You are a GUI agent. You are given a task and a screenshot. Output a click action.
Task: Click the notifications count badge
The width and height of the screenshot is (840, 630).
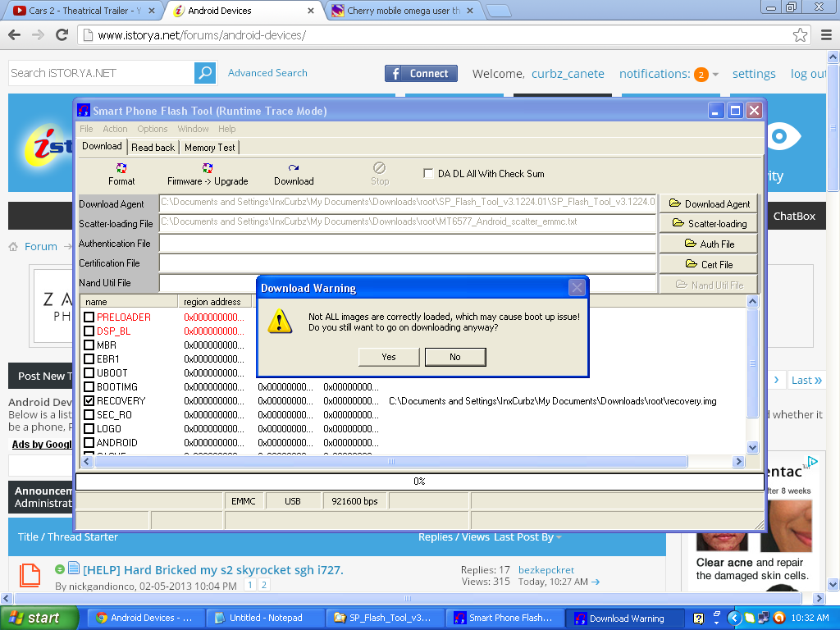(x=701, y=75)
